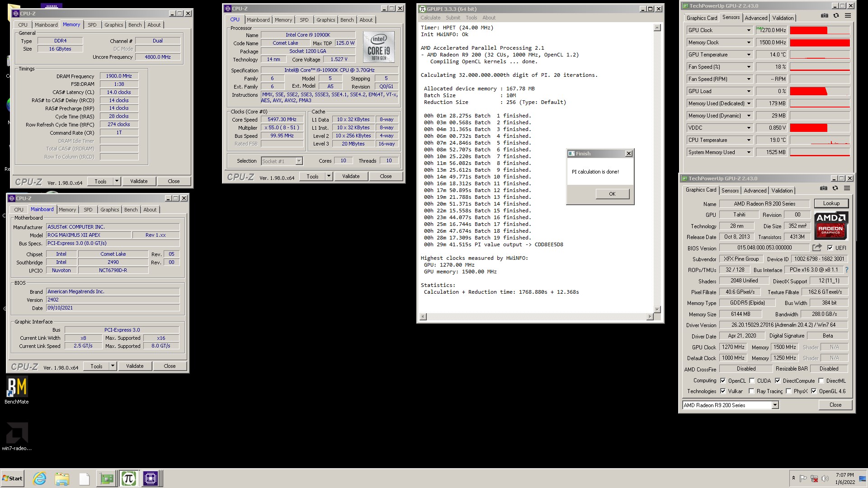
Task: Open Internet Explorer from the taskbar
Action: point(40,479)
